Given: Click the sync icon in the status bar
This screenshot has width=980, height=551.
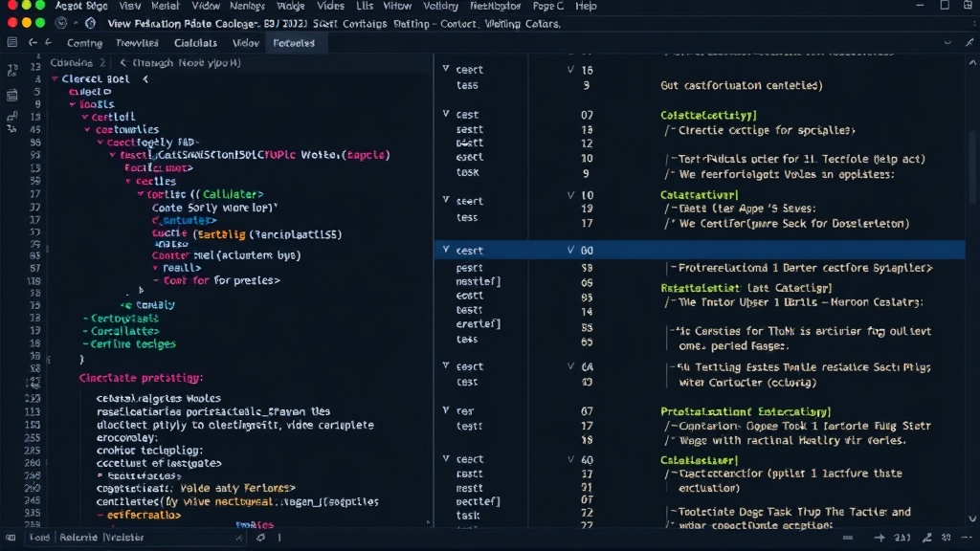Looking at the screenshot, I should (260, 538).
